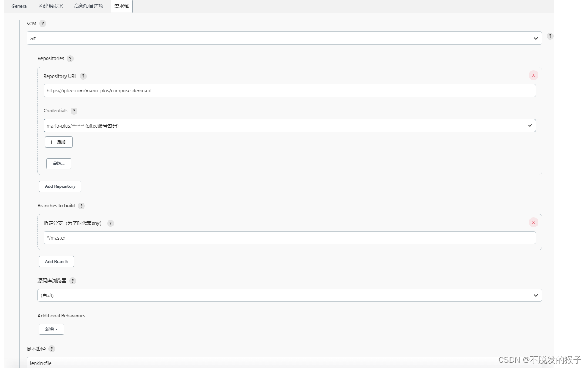Open the Credentials mario-plus dropdown
588x368 pixels.
coord(290,125)
